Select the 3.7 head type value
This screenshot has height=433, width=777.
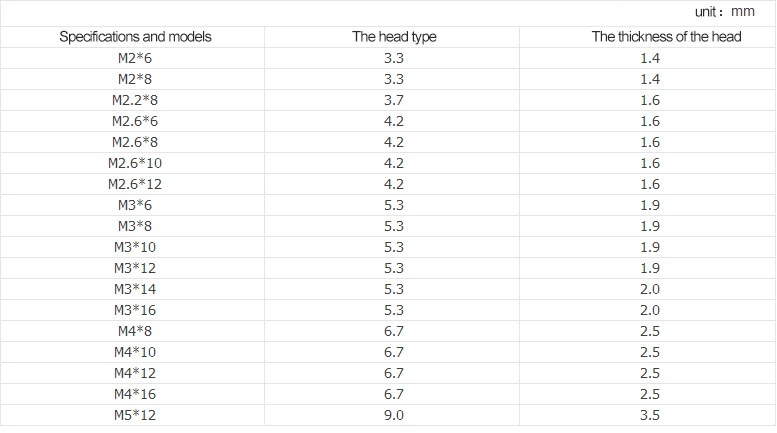tap(394, 100)
